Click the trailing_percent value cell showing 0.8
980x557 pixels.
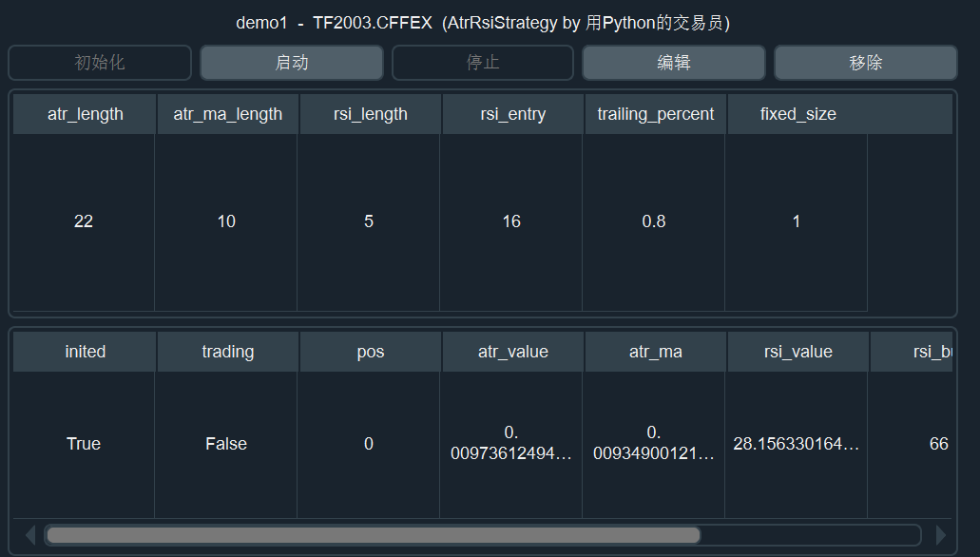pyautogui.click(x=654, y=221)
